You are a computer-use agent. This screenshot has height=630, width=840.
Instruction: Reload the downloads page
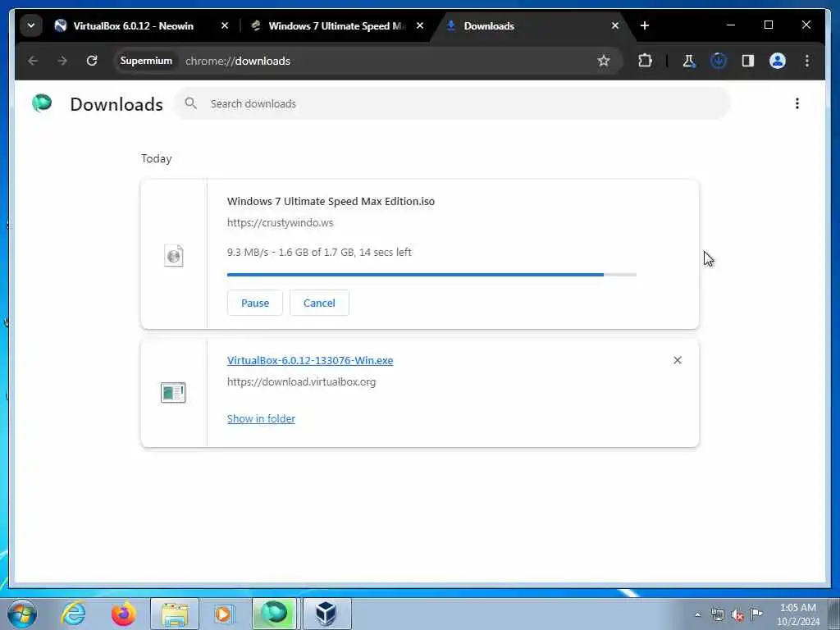pyautogui.click(x=92, y=61)
